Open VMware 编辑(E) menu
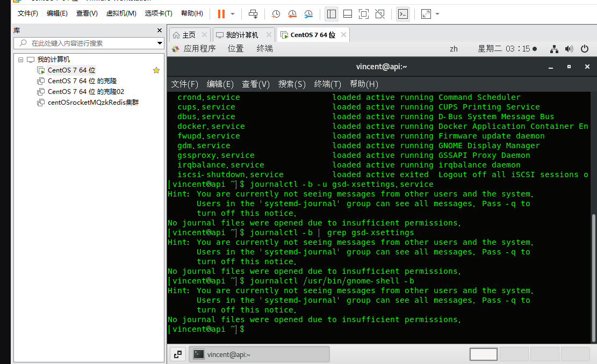This screenshot has width=597, height=364. tap(57, 13)
